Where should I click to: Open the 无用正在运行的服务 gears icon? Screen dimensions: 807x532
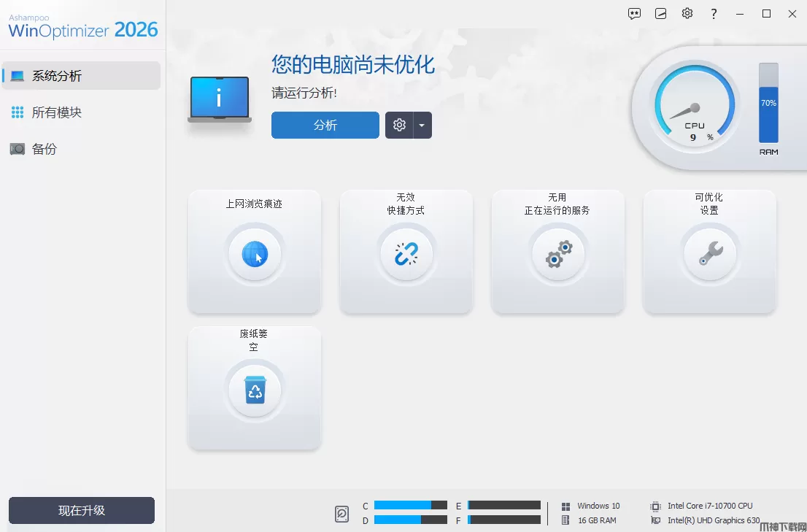click(x=558, y=254)
